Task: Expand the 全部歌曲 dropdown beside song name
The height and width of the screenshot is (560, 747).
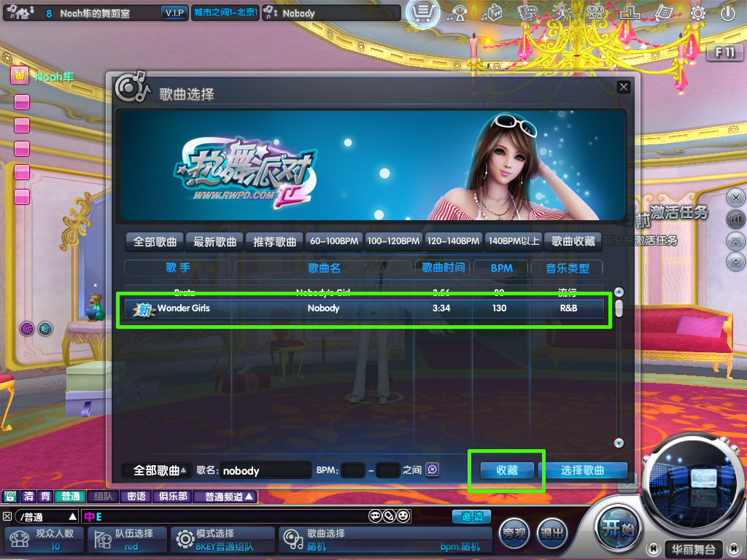Action: (156, 470)
